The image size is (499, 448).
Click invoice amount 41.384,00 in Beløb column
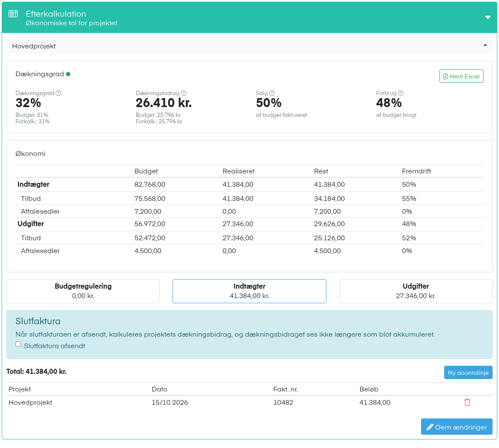pyautogui.click(x=375, y=403)
